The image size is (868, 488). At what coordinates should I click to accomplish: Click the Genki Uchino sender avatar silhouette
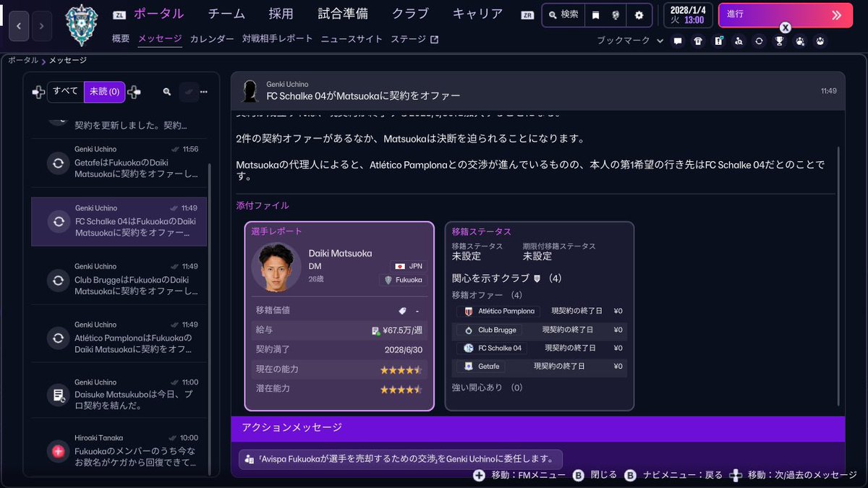tap(250, 91)
